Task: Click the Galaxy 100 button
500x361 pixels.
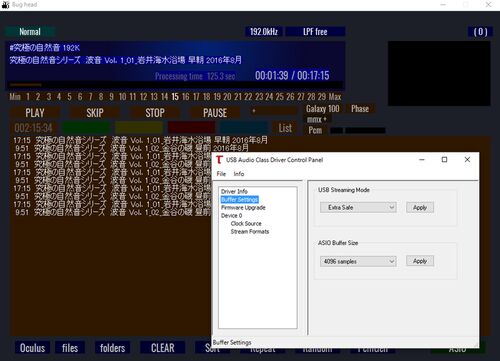Action: coord(323,109)
